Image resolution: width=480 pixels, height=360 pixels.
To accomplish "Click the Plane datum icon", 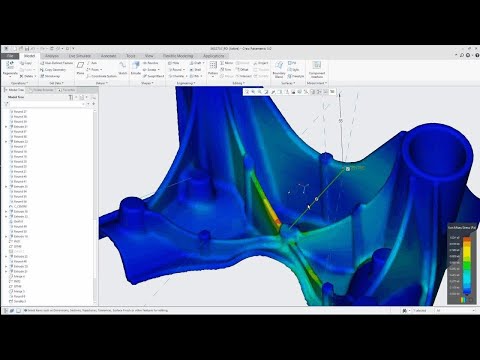I will (80, 66).
